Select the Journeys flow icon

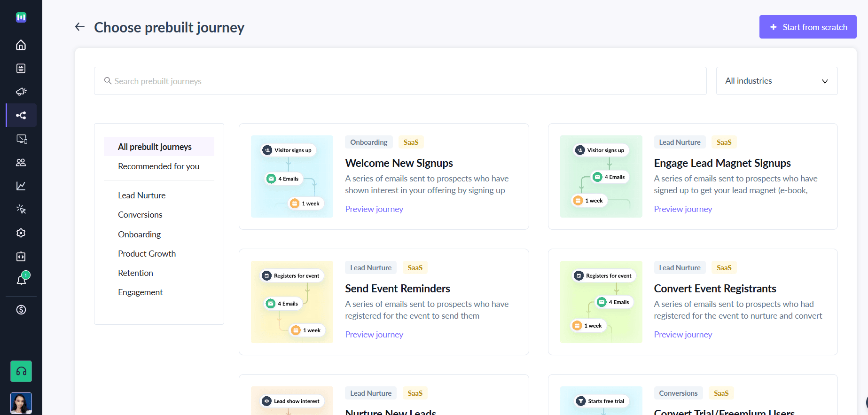[21, 115]
